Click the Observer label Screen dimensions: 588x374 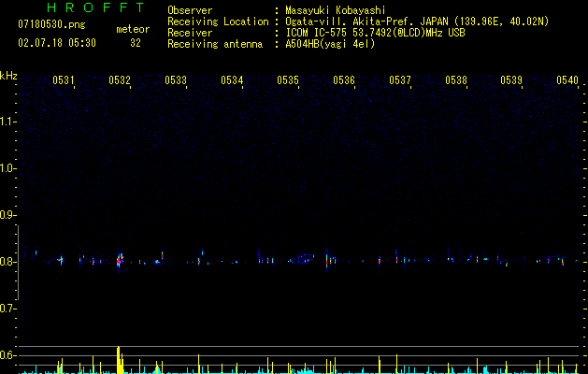click(190, 10)
